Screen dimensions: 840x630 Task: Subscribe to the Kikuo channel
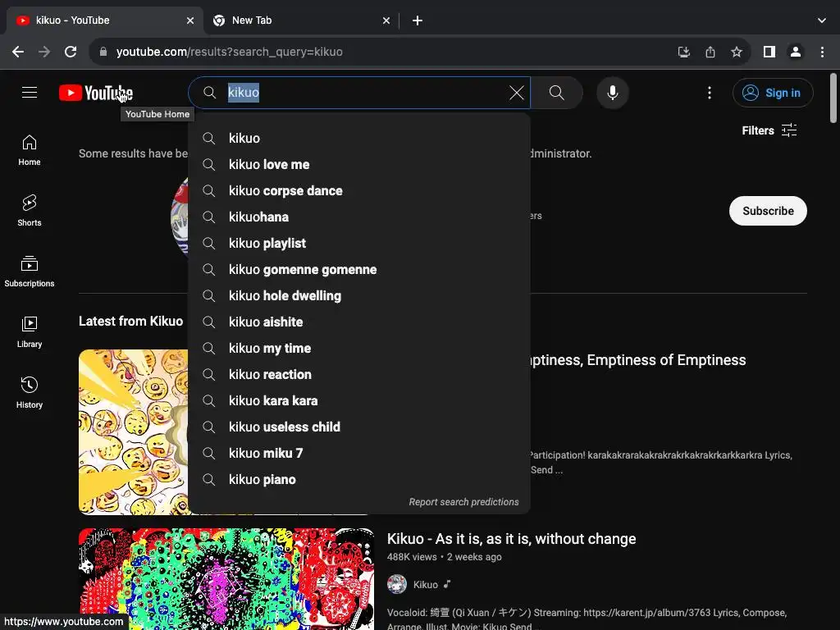[x=768, y=211]
